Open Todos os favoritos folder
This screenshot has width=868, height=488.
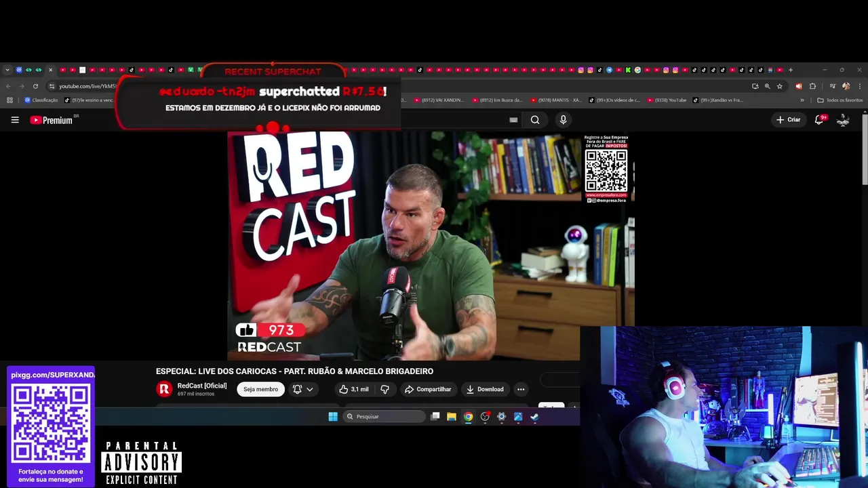pos(840,100)
